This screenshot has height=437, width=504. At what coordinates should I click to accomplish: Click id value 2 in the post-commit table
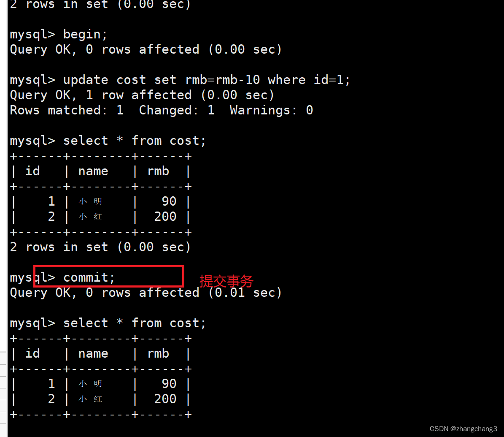coord(51,399)
